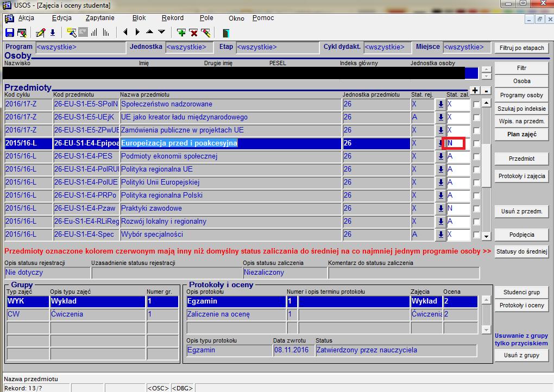Tick checkbox for Praktyki zawodowe row
The height and width of the screenshot is (392, 554).
pos(477,208)
